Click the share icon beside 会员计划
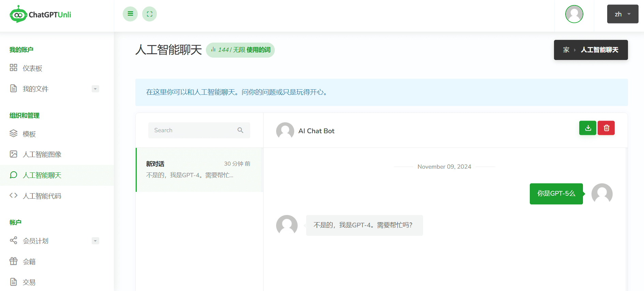The image size is (644, 291). (x=13, y=240)
